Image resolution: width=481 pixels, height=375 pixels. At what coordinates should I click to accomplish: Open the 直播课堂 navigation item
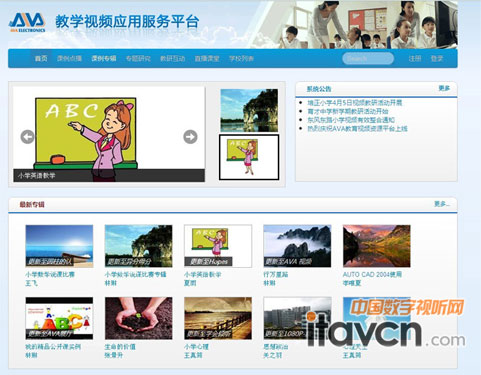pos(207,58)
